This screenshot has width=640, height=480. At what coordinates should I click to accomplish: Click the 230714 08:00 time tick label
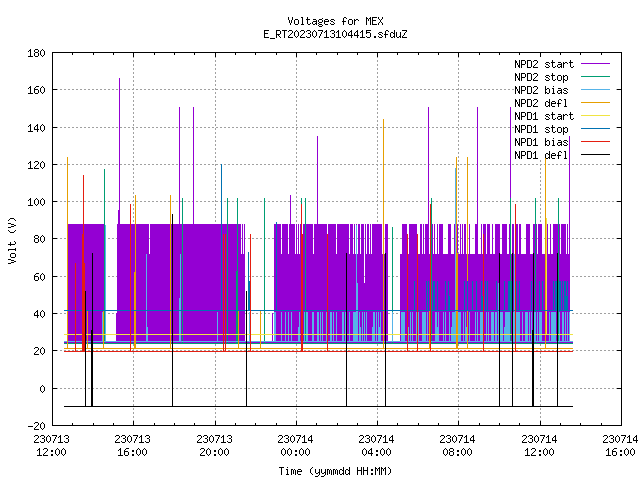(458, 446)
